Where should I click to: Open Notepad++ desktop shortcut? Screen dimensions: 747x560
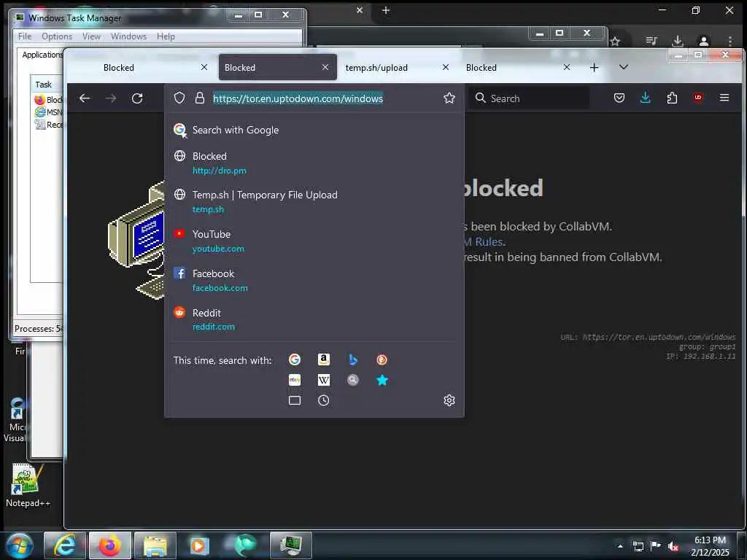[27, 485]
